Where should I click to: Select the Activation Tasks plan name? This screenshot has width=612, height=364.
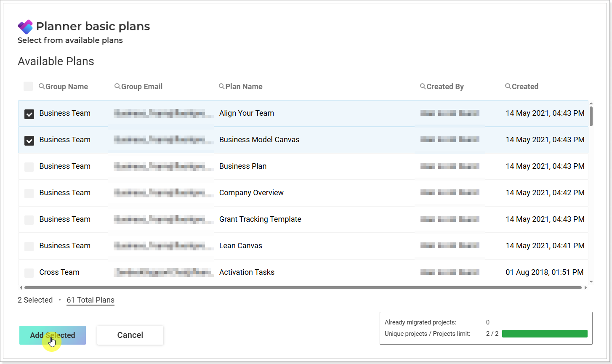(247, 272)
